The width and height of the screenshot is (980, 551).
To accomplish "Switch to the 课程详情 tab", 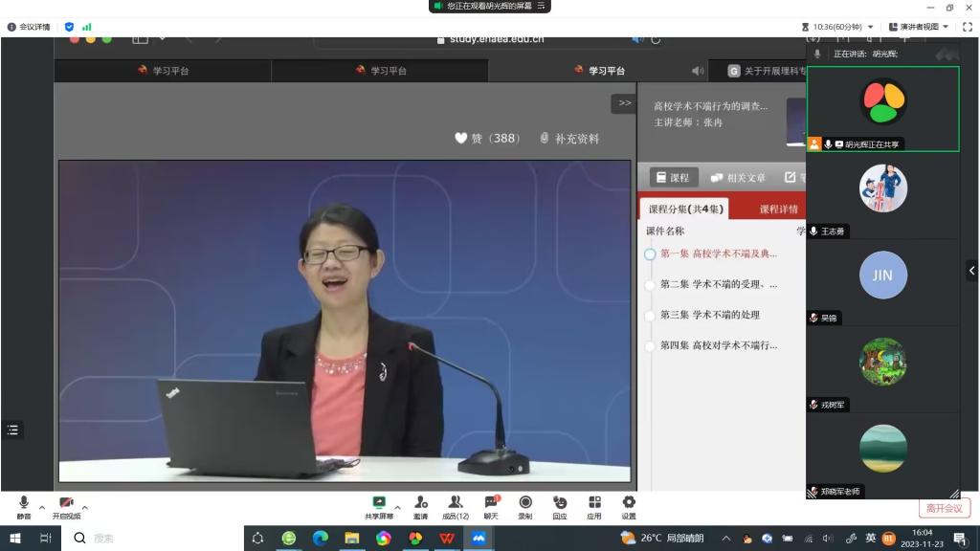I will click(x=778, y=209).
